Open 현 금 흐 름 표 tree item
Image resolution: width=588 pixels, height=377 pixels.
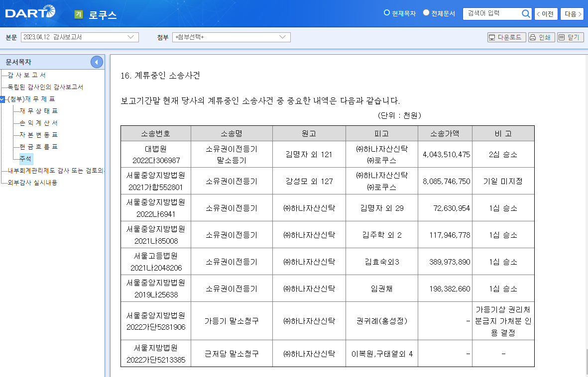tap(39, 147)
